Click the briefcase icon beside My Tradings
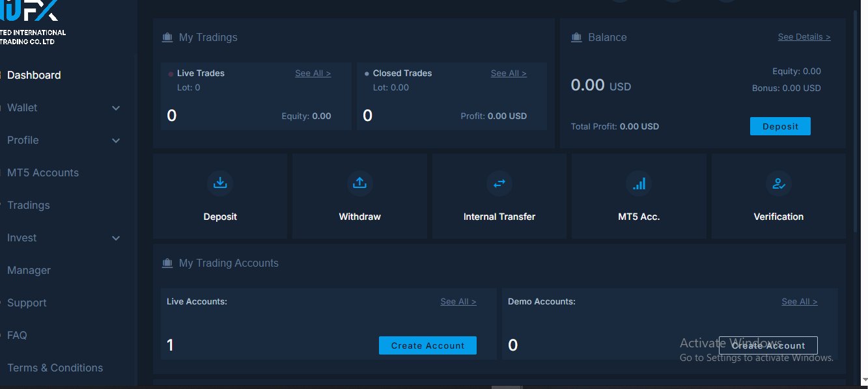The image size is (868, 389). click(167, 38)
